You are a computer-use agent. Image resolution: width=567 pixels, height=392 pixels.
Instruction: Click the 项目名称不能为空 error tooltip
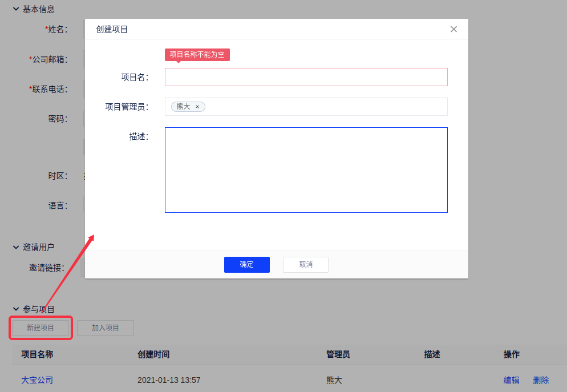point(197,55)
